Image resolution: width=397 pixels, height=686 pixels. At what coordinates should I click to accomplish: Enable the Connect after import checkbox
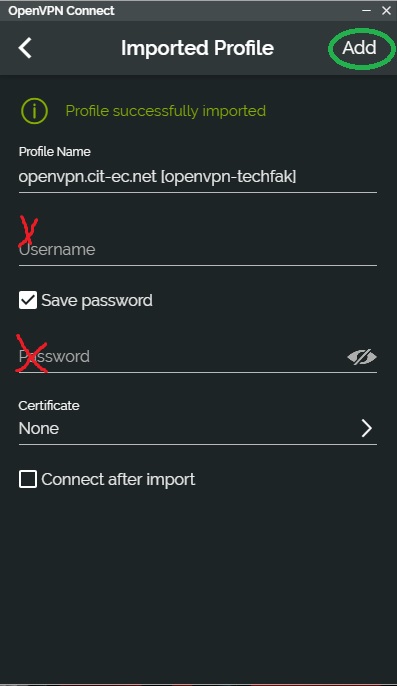[28, 479]
